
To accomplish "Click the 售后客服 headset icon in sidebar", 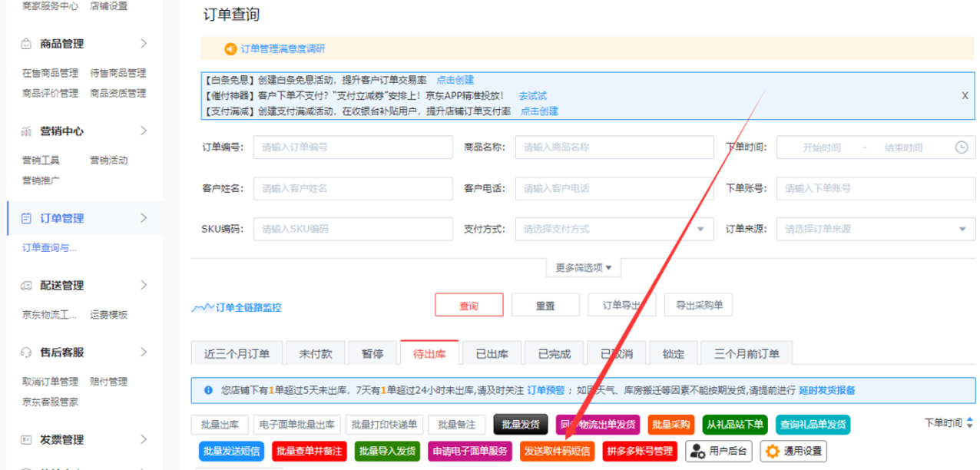I will pos(26,352).
